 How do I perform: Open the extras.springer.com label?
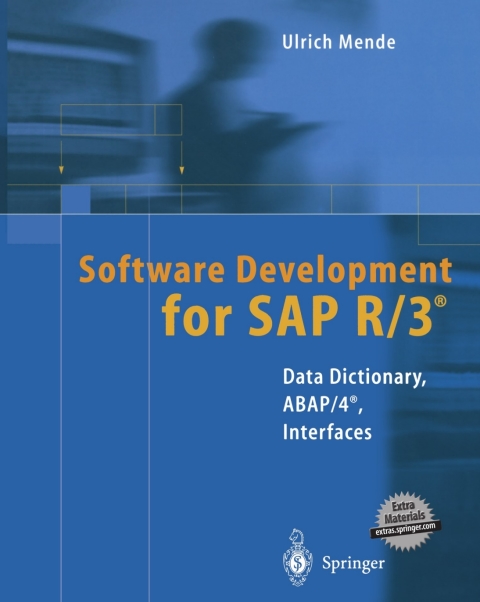pos(406,529)
